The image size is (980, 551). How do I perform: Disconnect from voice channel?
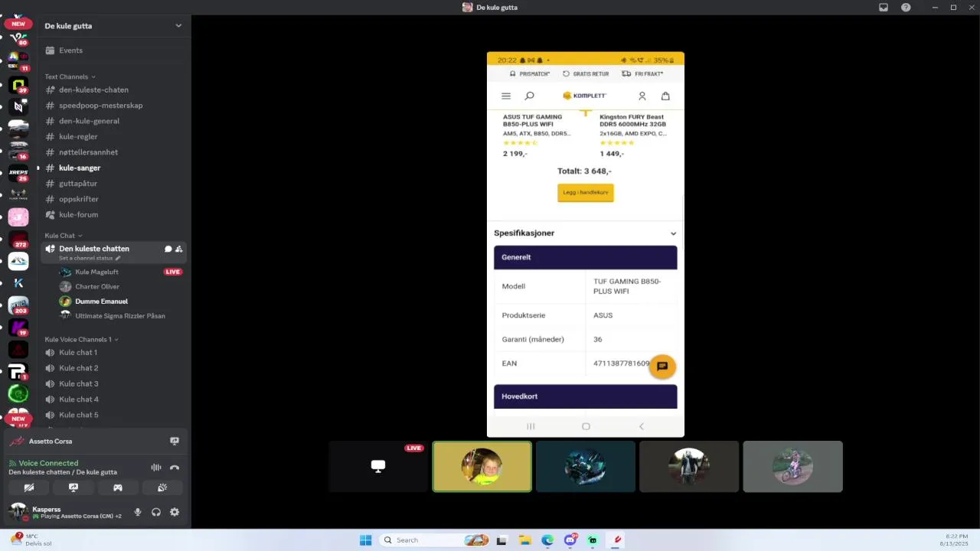tap(175, 468)
